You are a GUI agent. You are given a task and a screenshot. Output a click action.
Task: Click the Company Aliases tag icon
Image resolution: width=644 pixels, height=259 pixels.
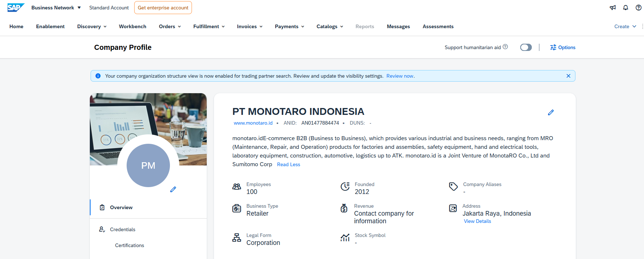point(454,186)
